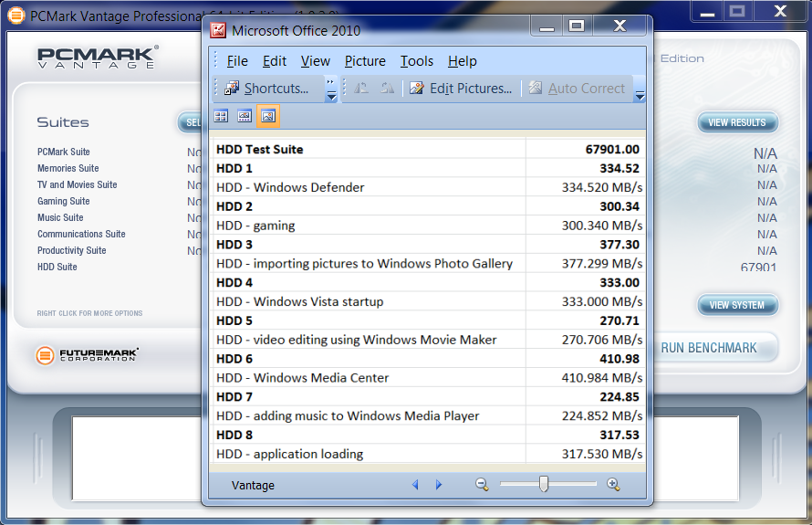Open the File menu
Image resolution: width=812 pixels, height=525 pixels.
237,61
